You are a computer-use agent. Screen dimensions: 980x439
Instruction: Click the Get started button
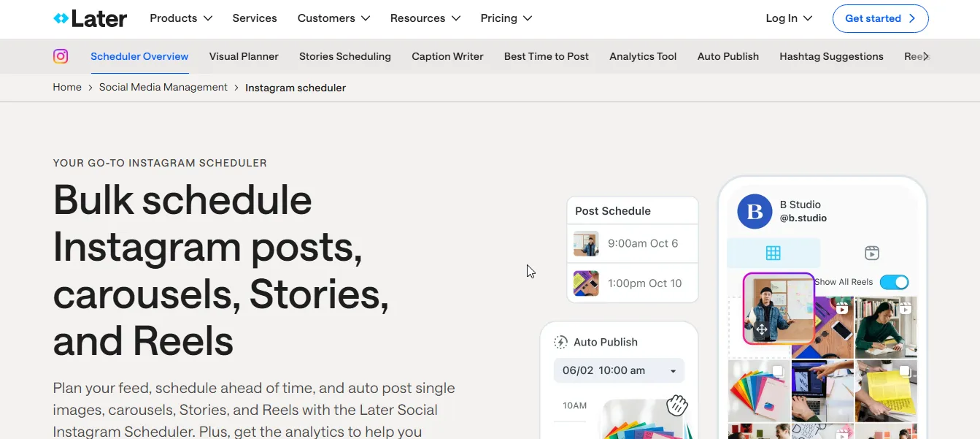(880, 18)
